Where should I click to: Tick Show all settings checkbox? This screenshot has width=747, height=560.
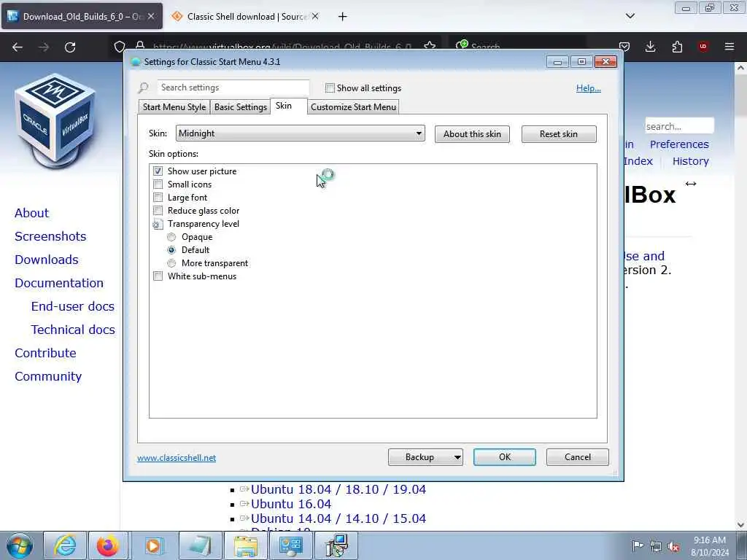[330, 88]
